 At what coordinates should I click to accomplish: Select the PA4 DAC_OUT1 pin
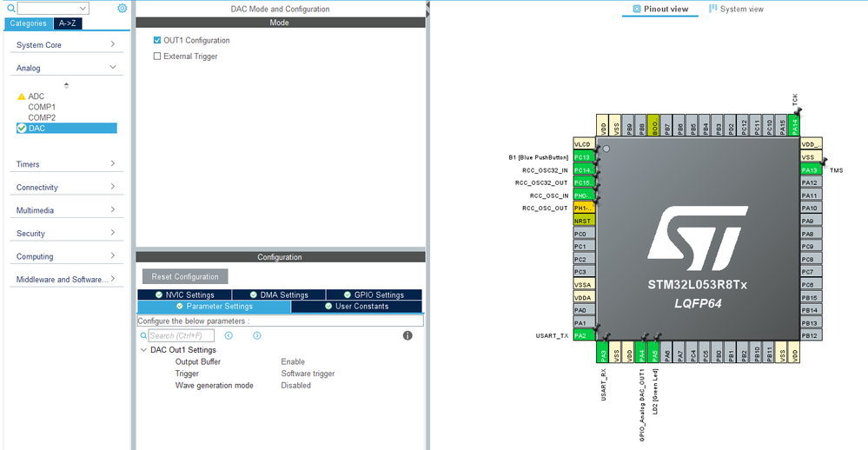pyautogui.click(x=641, y=352)
